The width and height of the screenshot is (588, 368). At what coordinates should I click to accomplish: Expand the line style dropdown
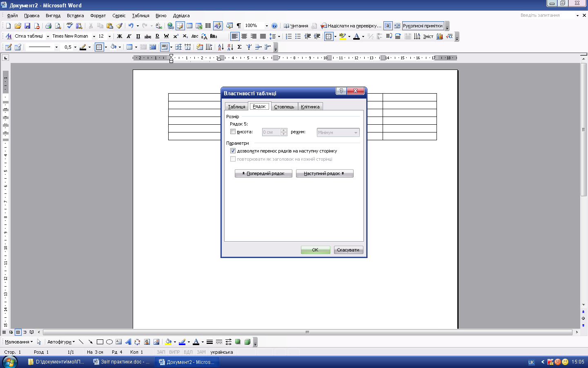click(x=56, y=47)
